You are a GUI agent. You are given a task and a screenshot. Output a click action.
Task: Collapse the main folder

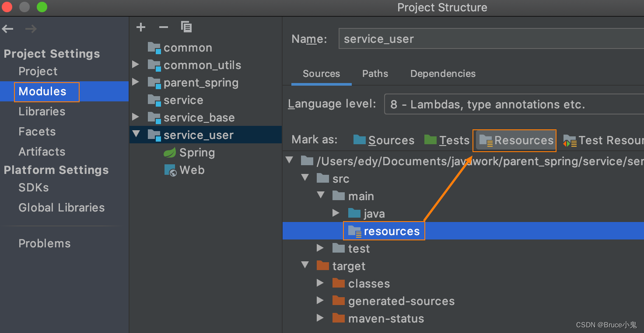pyautogui.click(x=321, y=195)
